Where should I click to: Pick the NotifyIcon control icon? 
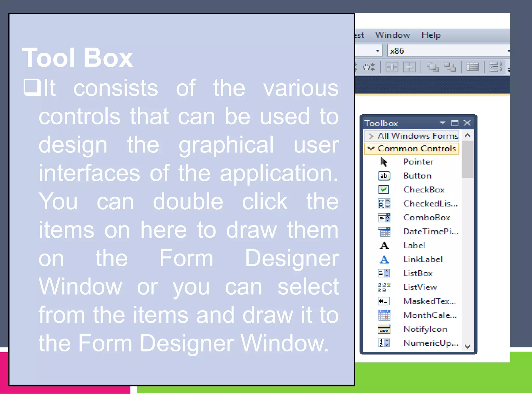click(384, 329)
